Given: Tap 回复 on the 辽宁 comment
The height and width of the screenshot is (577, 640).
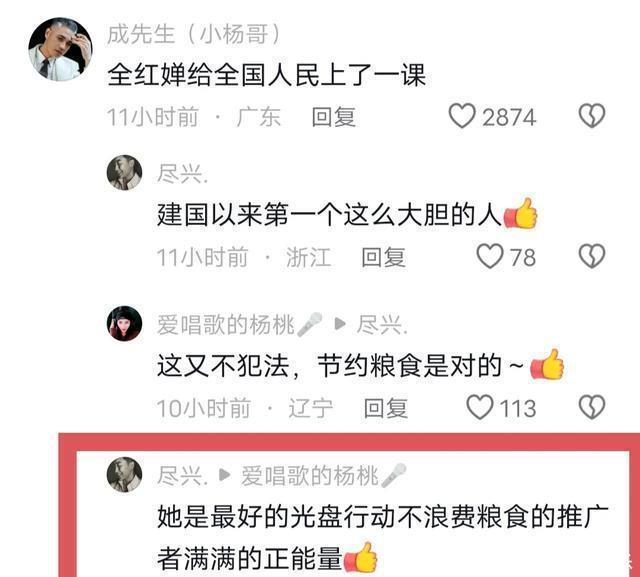Looking at the screenshot, I should (x=386, y=408).
